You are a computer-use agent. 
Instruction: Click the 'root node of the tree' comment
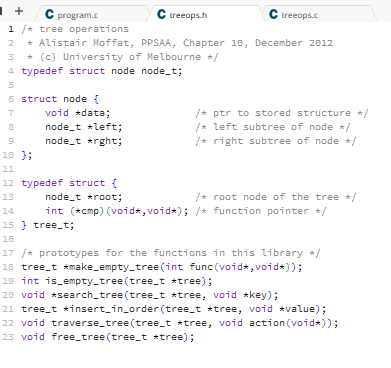click(x=276, y=197)
